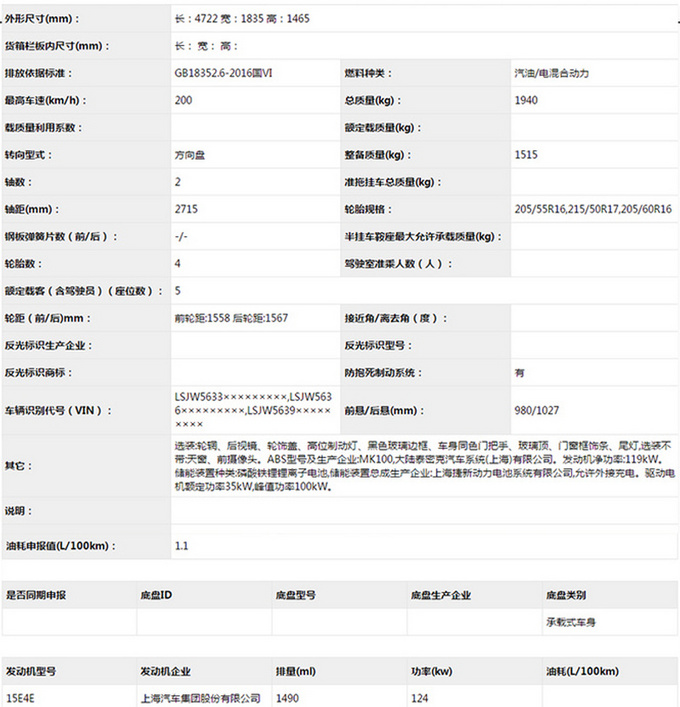This screenshot has width=680, height=707.
Task: Click the 底盘生产企业 column header
Action: coord(441,595)
